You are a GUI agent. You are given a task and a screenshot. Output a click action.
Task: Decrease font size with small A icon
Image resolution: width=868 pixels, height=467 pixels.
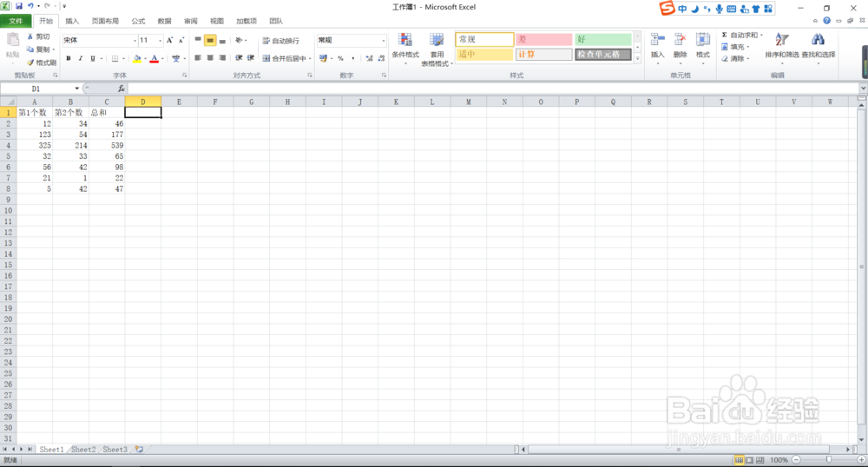point(181,41)
